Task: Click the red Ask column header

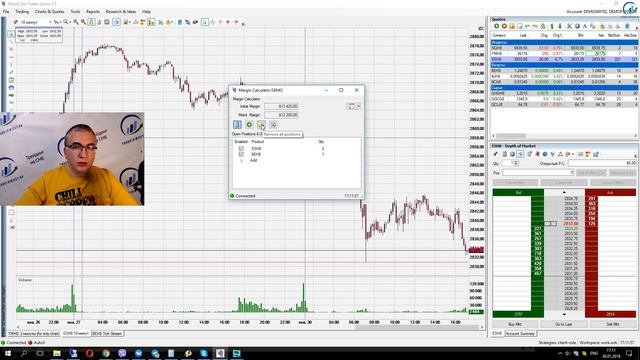Action: pos(610,192)
